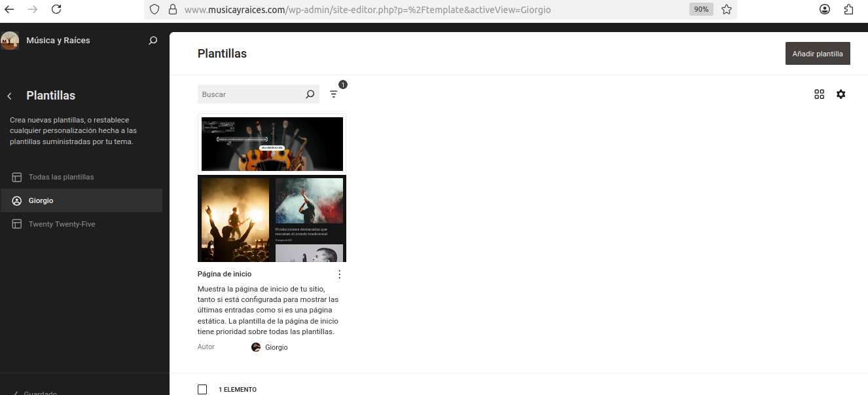Tick the select-all checkbox beside 1 ELEMENTO
This screenshot has height=395, width=868.
tap(202, 389)
